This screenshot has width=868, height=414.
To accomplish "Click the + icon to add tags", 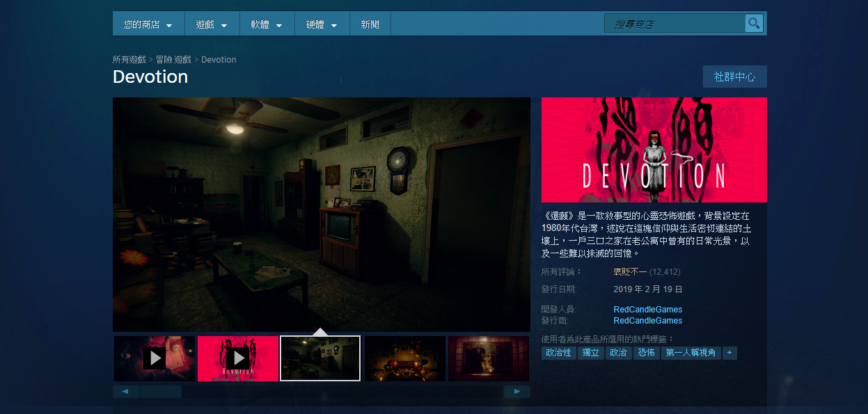I will (x=729, y=353).
